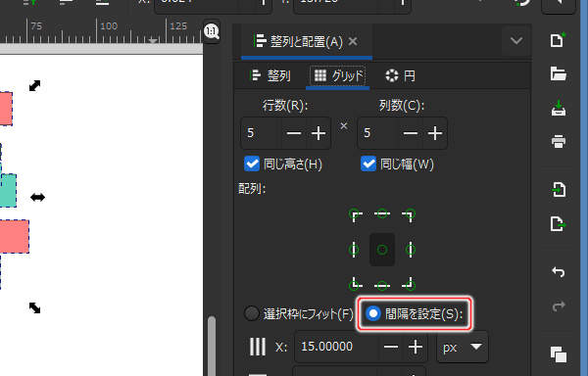Image resolution: width=588 pixels, height=376 pixels.
Task: Click the horizontal ruler at mark 100
Action: [x=97, y=31]
